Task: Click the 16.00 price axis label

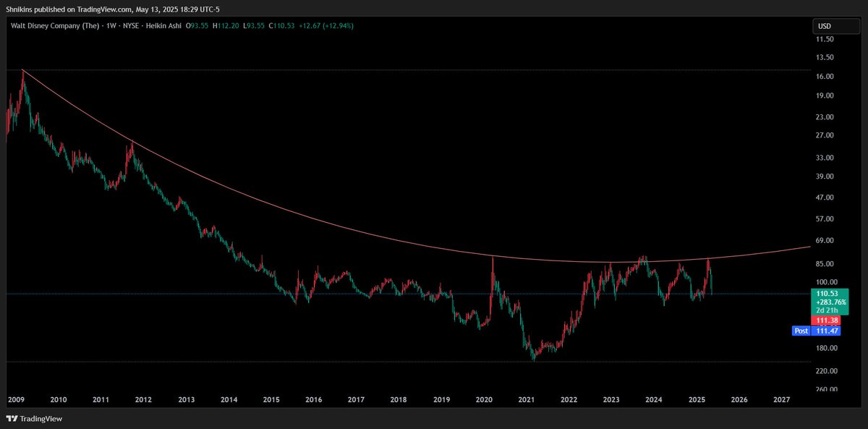Action: pyautogui.click(x=825, y=77)
